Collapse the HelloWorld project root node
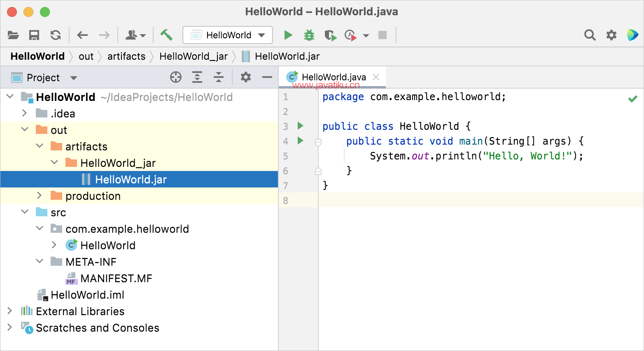644x351 pixels. pos(10,96)
